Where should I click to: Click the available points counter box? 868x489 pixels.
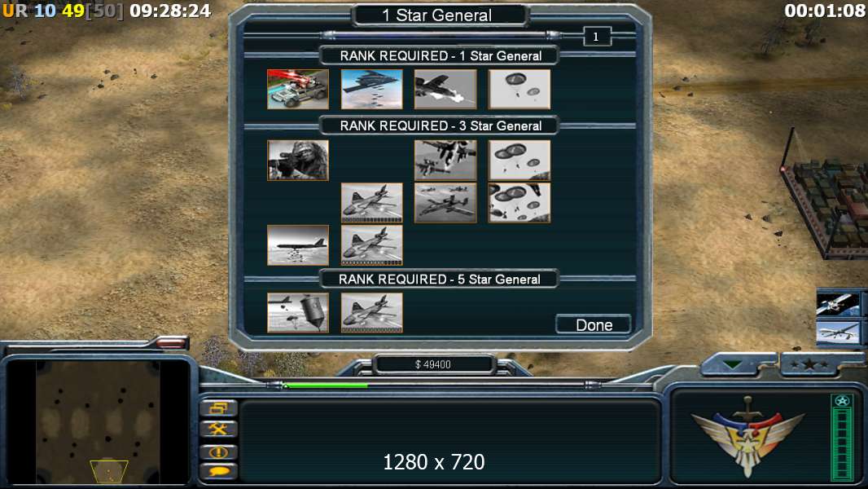[597, 37]
